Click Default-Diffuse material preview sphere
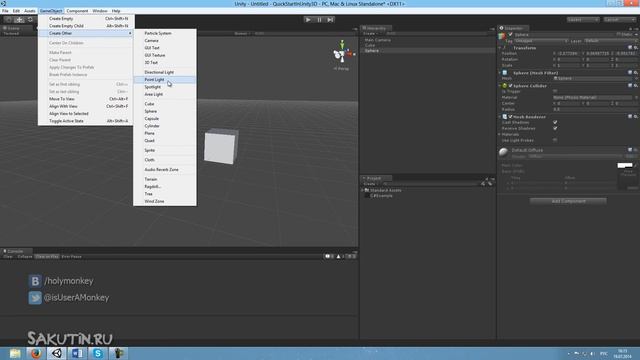 (x=503, y=152)
